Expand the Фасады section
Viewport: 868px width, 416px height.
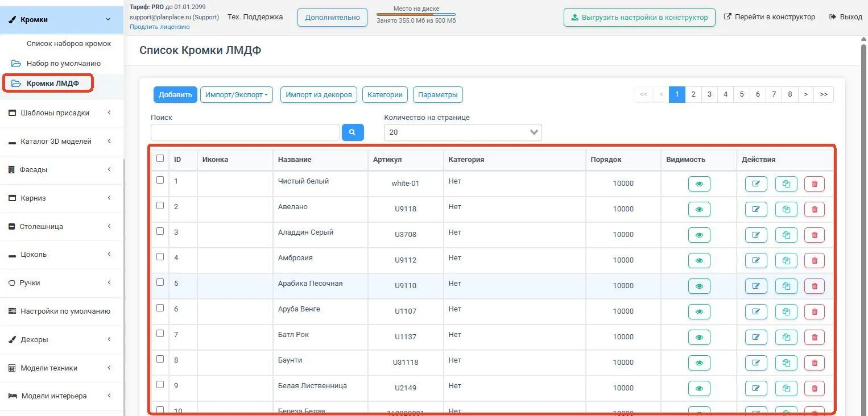[x=61, y=169]
